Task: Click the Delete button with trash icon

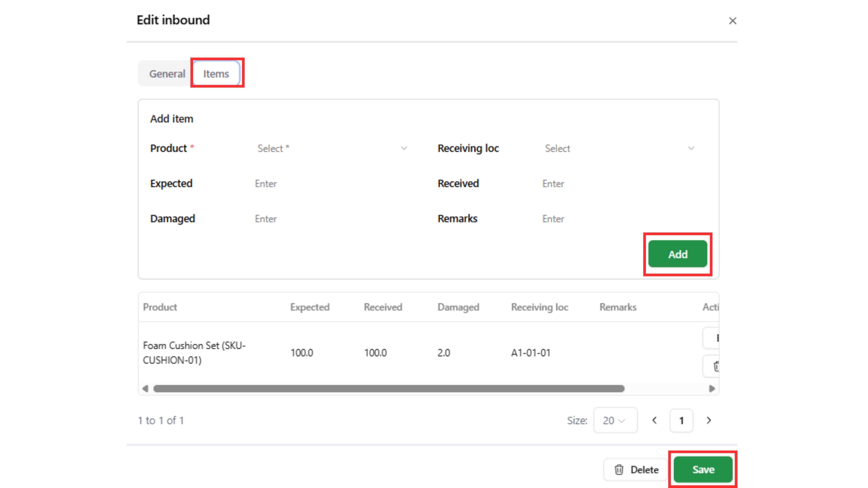Action: point(636,469)
